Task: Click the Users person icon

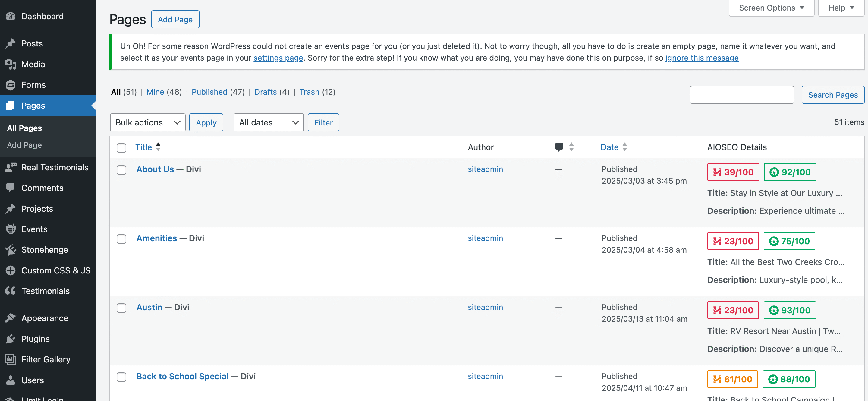Action: click(x=11, y=380)
